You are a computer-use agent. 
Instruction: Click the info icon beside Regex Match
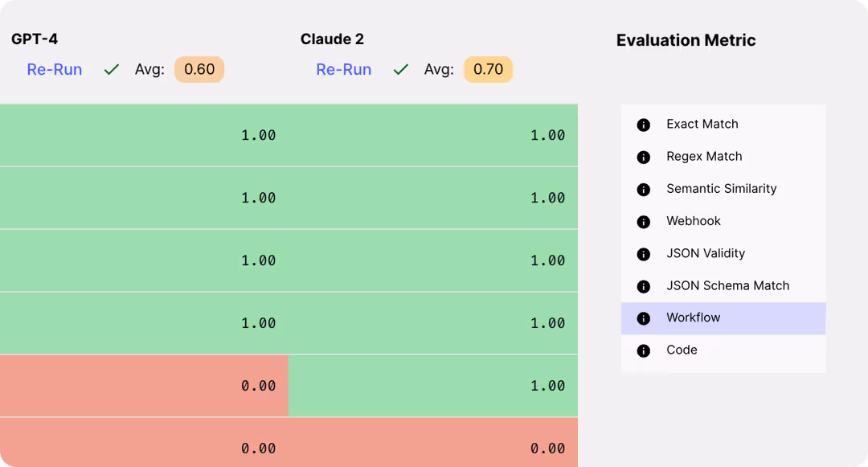tap(643, 158)
